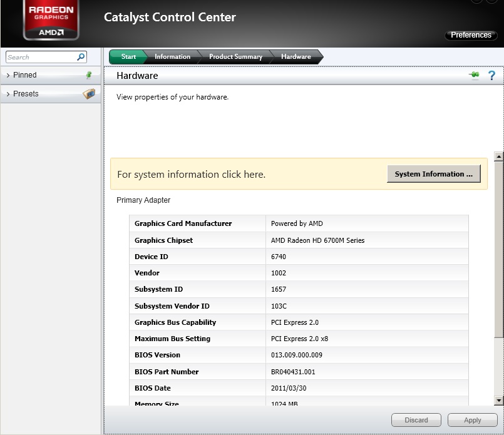
Task: Click the 'BIOS Date' label
Action: pos(152,388)
